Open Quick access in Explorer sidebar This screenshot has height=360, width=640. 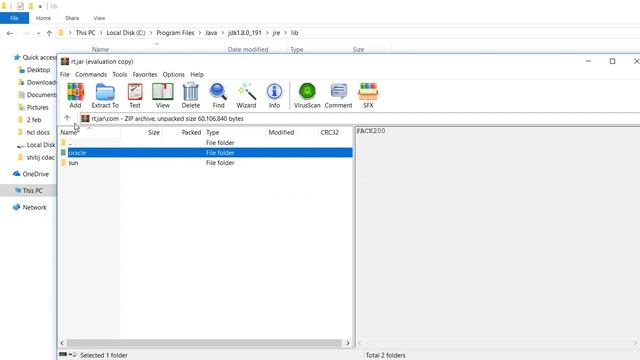pos(35,57)
